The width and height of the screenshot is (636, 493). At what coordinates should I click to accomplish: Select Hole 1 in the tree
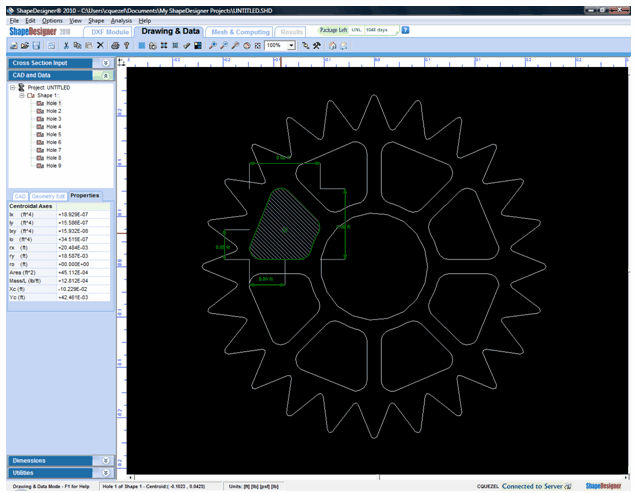[54, 103]
